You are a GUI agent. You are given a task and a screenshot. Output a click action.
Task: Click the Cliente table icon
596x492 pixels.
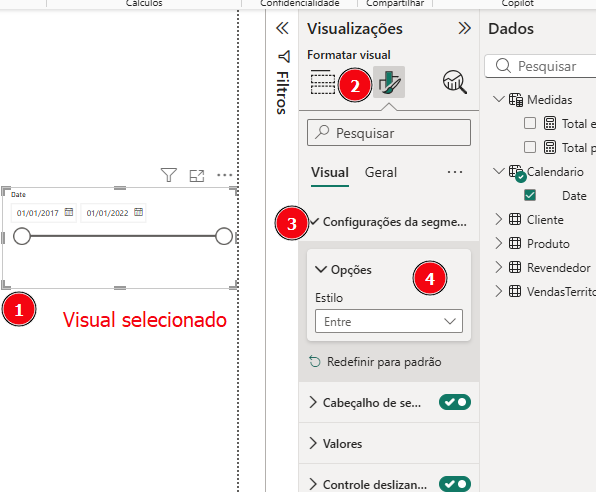click(515, 219)
